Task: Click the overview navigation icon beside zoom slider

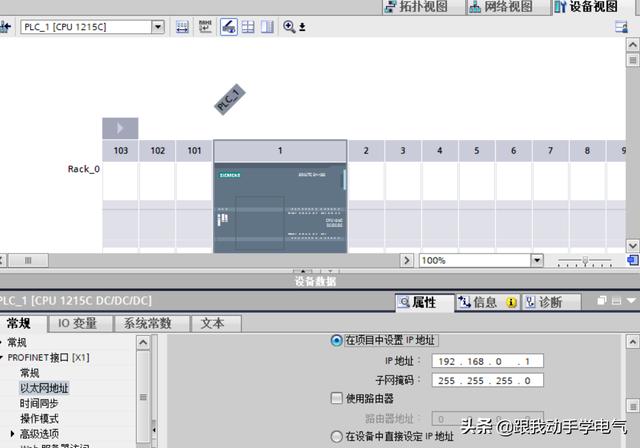Action: (633, 260)
